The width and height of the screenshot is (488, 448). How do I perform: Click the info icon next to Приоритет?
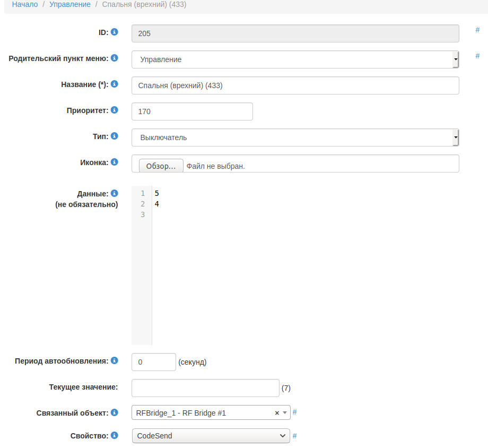point(114,110)
